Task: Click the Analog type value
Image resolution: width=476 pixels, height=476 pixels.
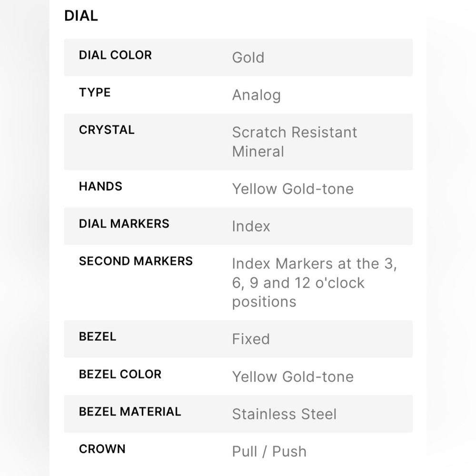Action: [x=257, y=95]
